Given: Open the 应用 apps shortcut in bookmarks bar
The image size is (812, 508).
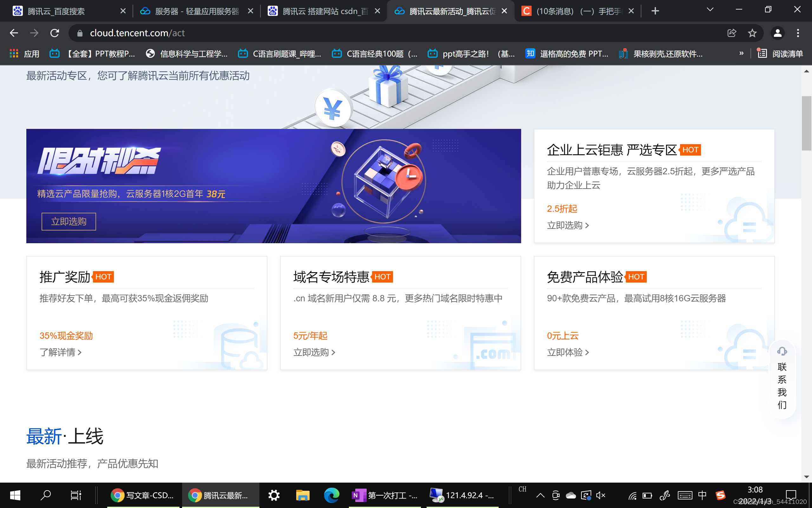Looking at the screenshot, I should tap(24, 53).
